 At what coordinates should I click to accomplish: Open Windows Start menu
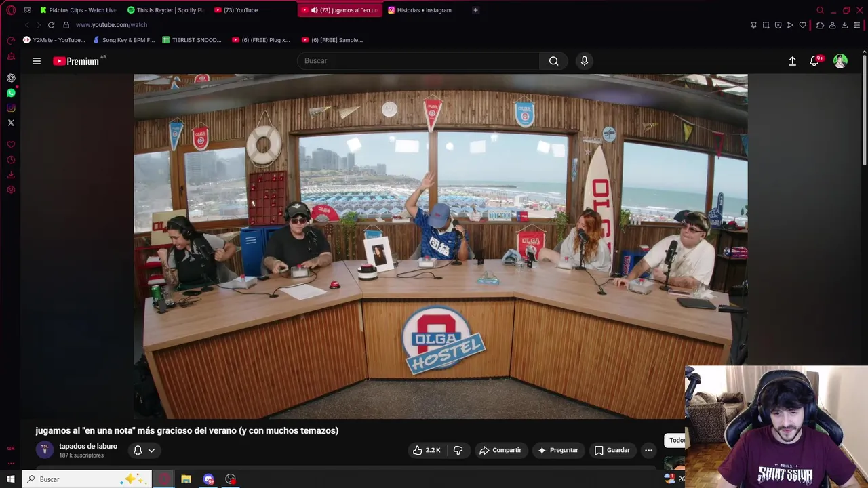tap(10, 479)
